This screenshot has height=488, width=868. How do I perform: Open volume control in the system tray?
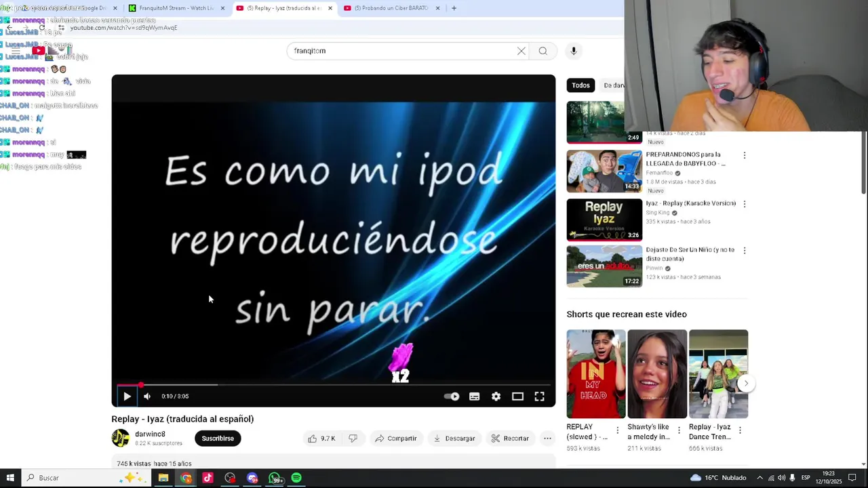[781, 478]
